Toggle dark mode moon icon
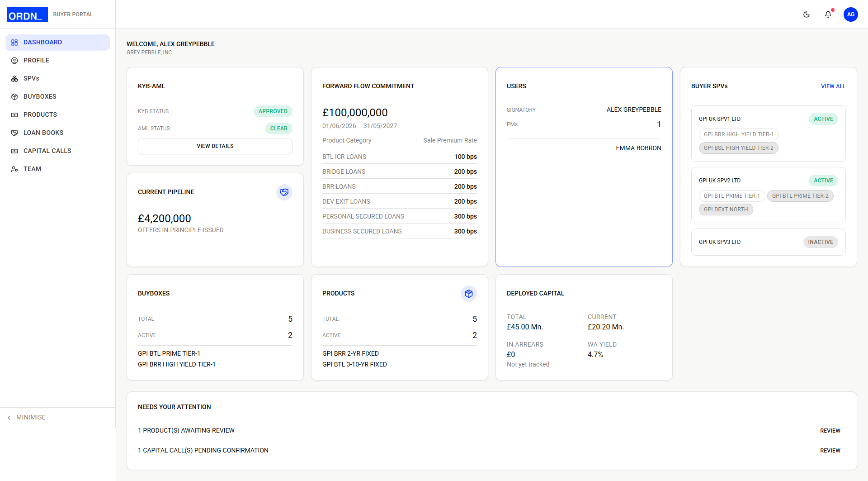868x481 pixels. pyautogui.click(x=807, y=14)
